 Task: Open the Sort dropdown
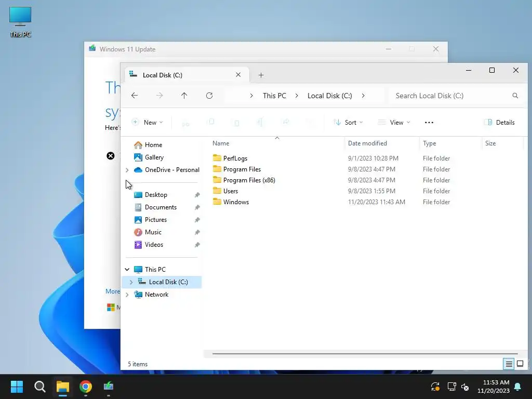(x=348, y=123)
